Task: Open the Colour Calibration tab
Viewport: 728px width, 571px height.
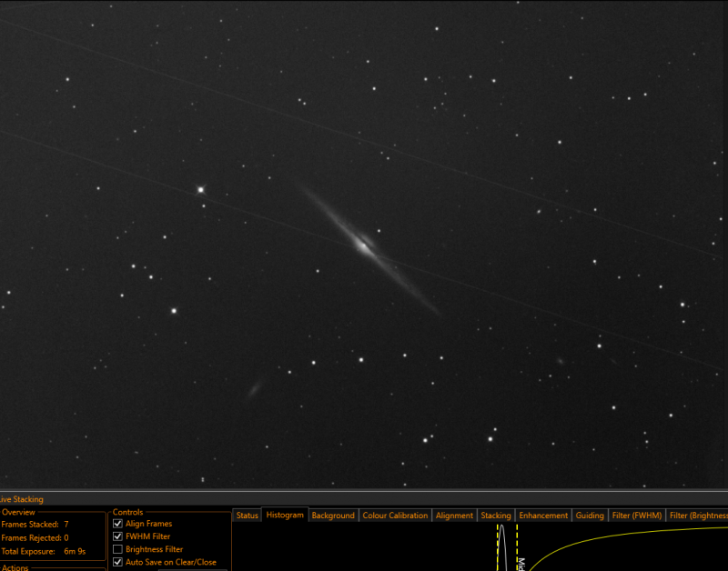Action: (x=395, y=516)
